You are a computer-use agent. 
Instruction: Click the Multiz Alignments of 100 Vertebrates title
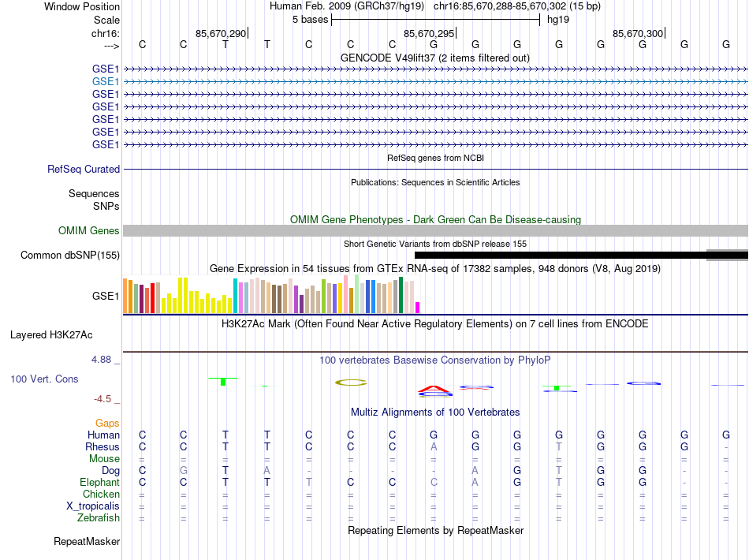(x=435, y=412)
